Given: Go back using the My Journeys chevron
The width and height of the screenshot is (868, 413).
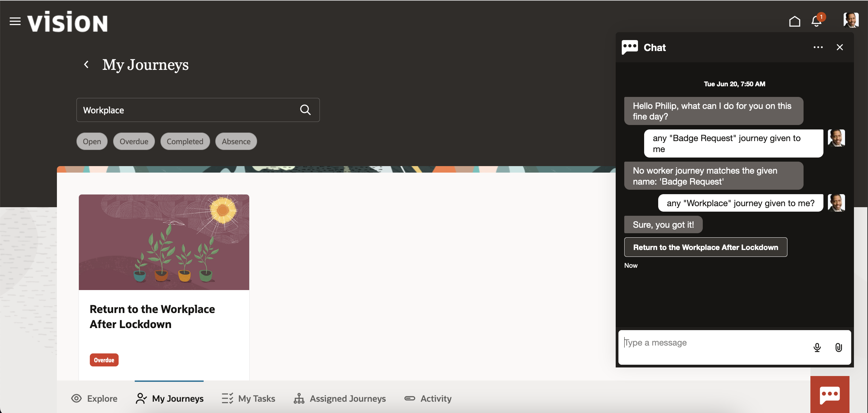Looking at the screenshot, I should 86,64.
